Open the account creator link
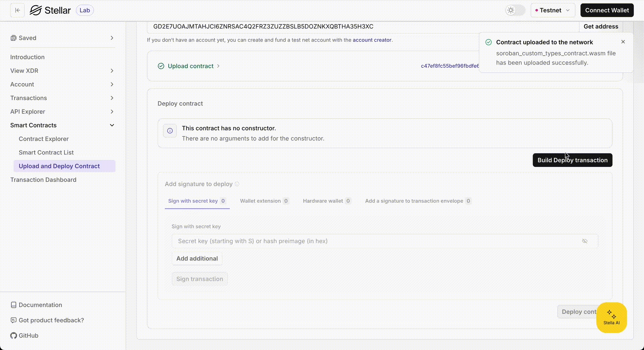Viewport: 644px width, 350px height. point(372,40)
